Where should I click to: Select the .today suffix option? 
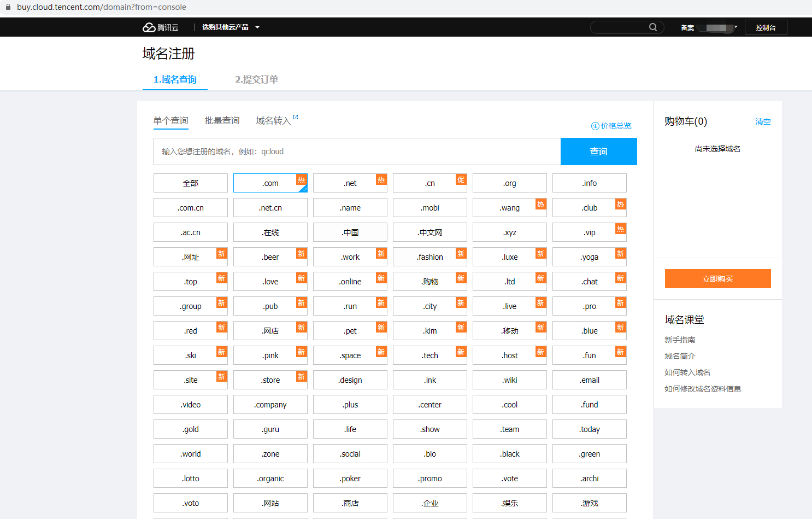click(590, 429)
